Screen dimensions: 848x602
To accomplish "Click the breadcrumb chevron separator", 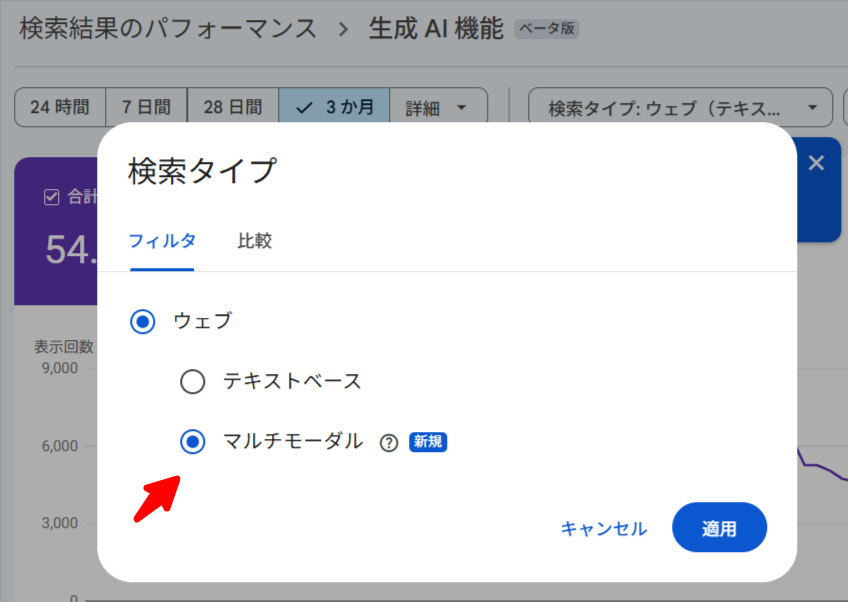I will (x=343, y=29).
